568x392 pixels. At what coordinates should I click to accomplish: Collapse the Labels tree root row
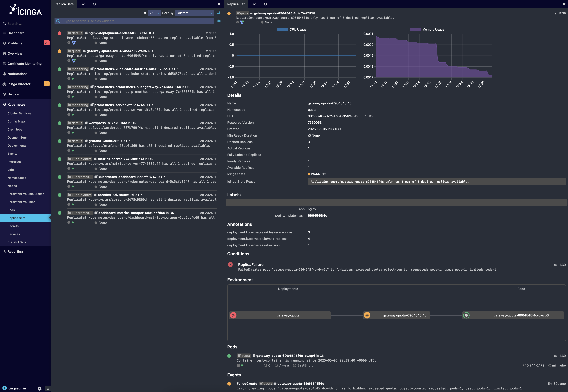(396, 203)
